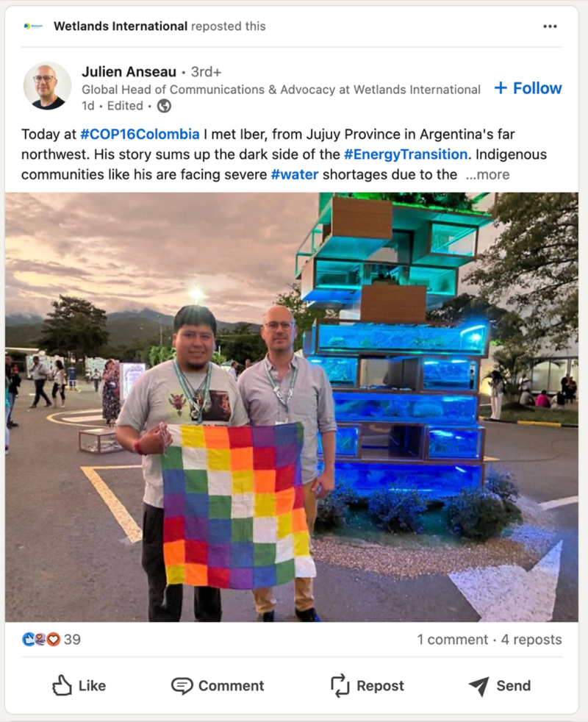Screen dimensions: 588x722
Task: Expand post text with ...more
Action: point(487,174)
